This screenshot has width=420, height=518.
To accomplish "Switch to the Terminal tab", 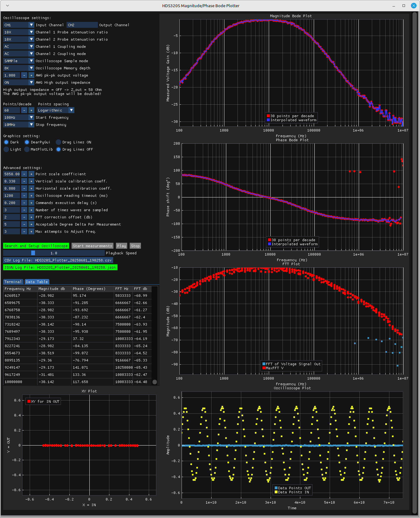I will tap(13, 282).
